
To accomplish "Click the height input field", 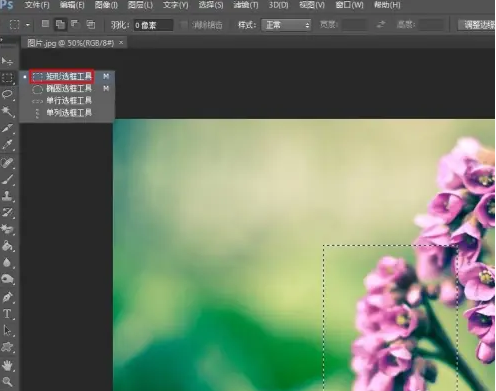I will [431, 25].
